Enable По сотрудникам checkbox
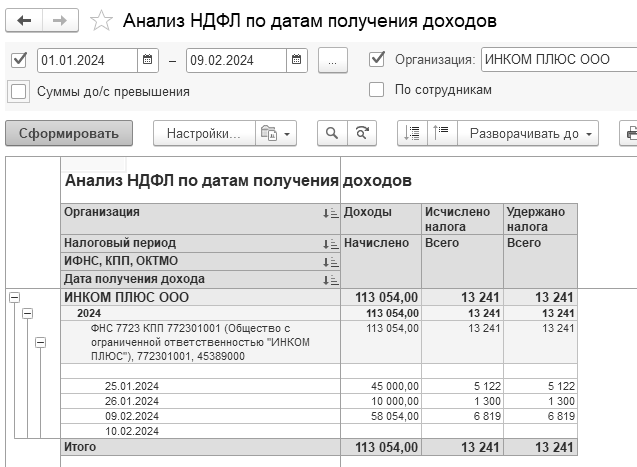This screenshot has width=637, height=467. tap(376, 89)
